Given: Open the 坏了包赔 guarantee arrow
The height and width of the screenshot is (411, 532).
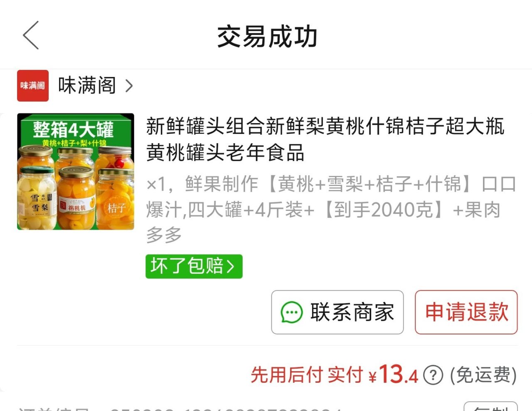Looking at the screenshot, I should coord(231,267).
